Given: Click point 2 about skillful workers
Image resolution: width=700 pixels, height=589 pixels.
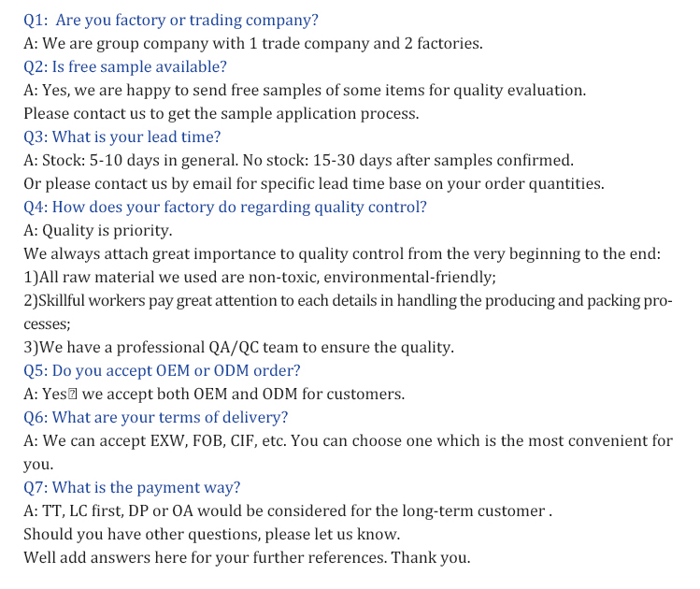Looking at the screenshot, I should coord(347,301).
